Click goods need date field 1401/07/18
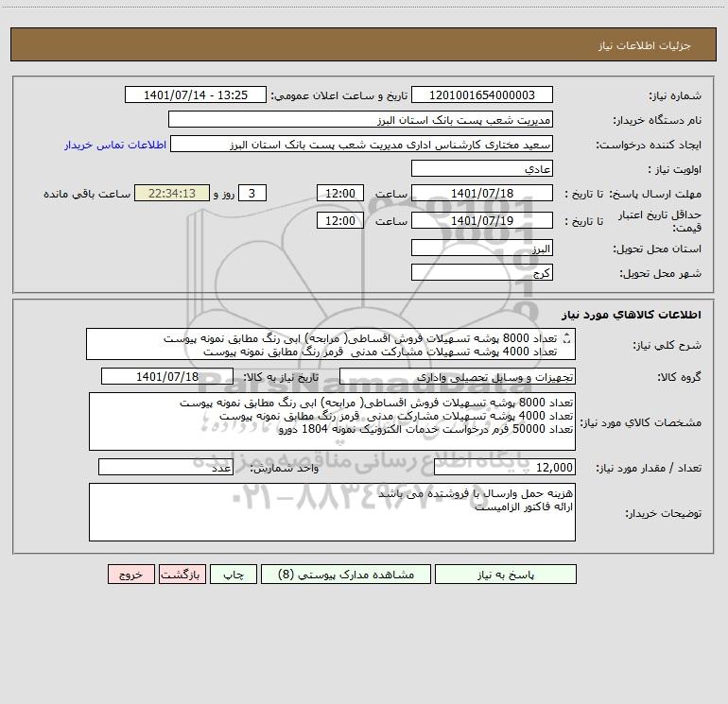Viewport: 728px width, 704px height. coord(167,376)
